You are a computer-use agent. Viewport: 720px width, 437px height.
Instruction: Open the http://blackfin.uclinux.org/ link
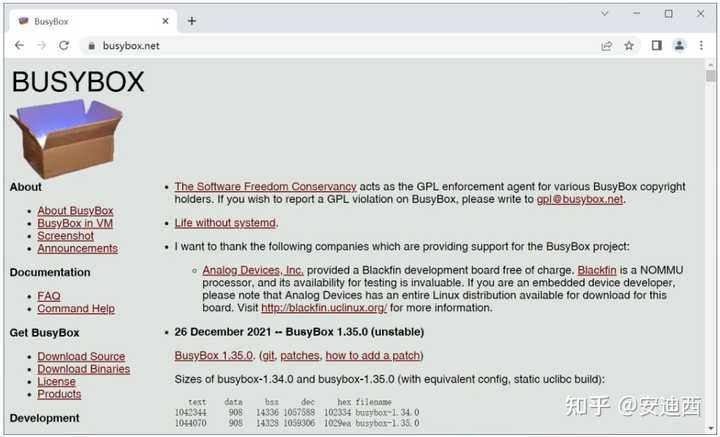[324, 308]
